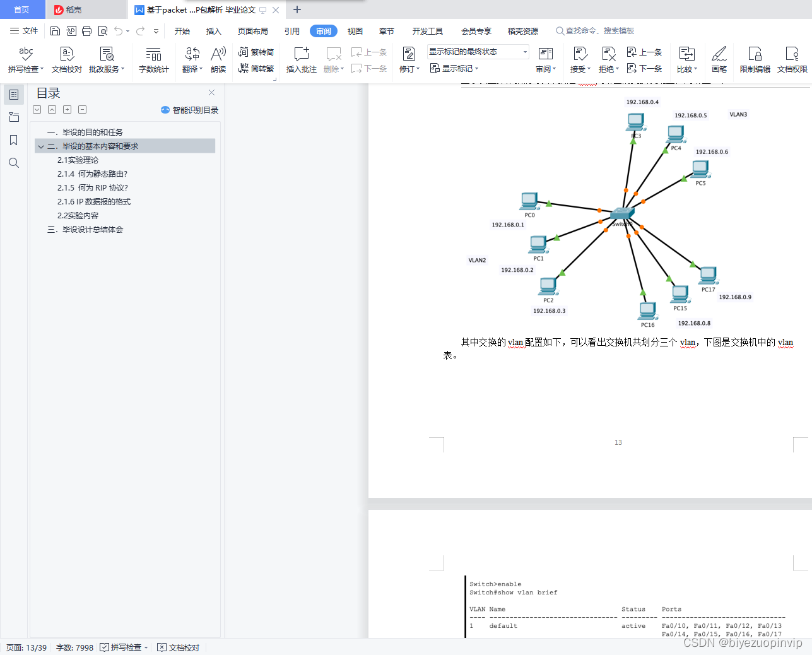Click the 限制编辑 restrict editing icon
The width and height of the screenshot is (812, 655).
click(755, 60)
